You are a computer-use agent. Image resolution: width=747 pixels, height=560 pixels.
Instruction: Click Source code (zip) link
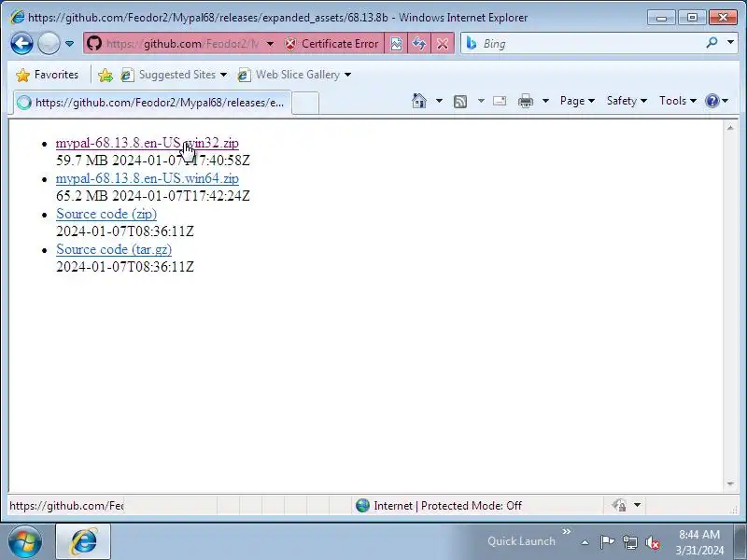tap(106, 214)
